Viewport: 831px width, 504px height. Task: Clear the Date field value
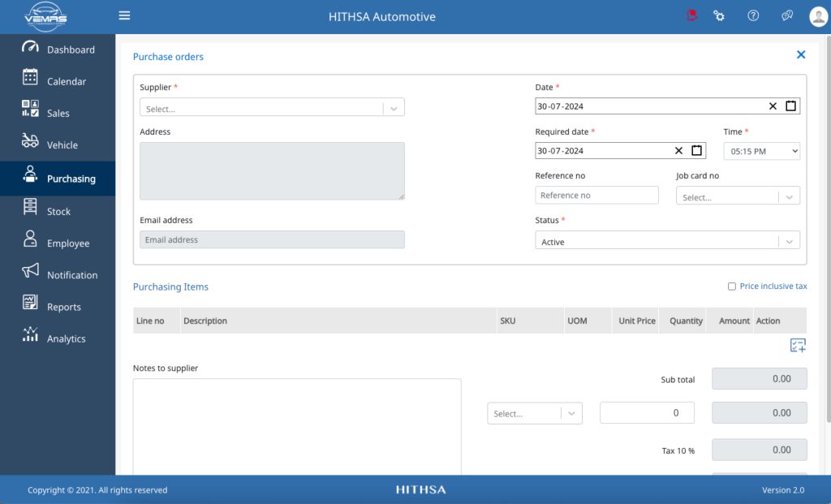click(x=773, y=106)
